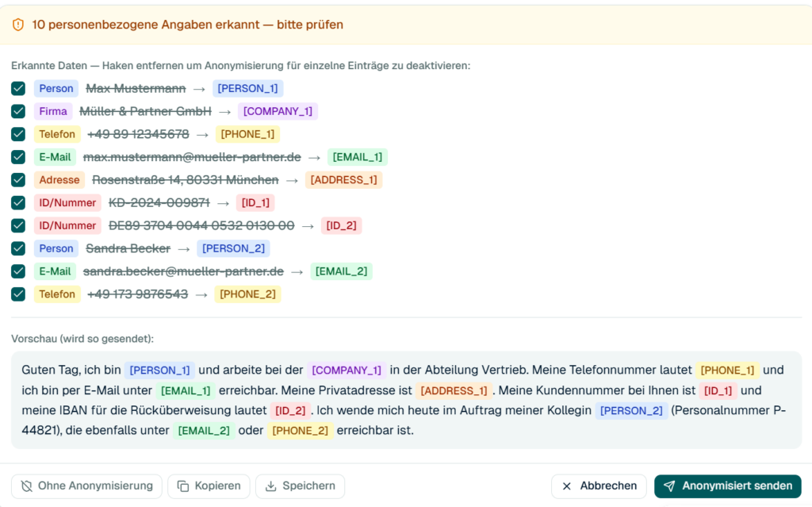Toggle checkbox for IBAN DE89 3704 entry

[18, 225]
